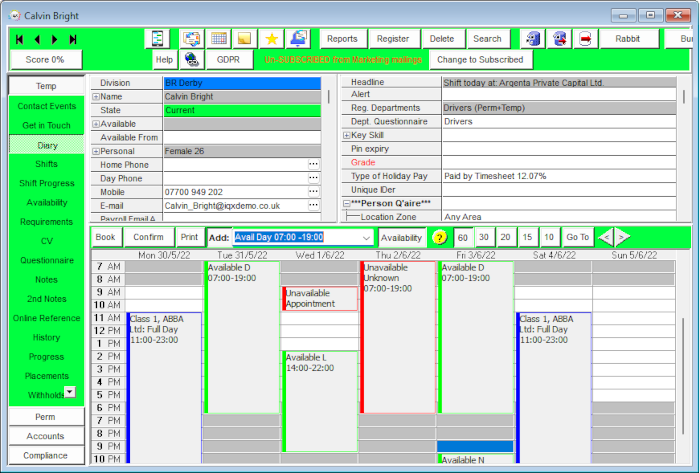Switch diary to 60 minute interval

coord(463,237)
